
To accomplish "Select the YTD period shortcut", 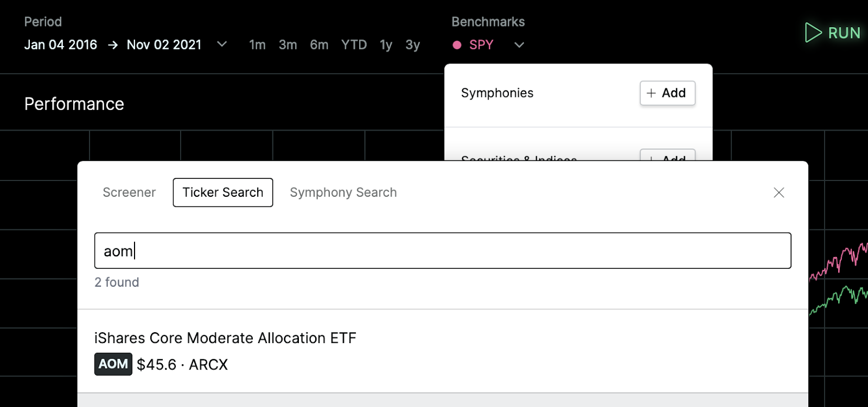I will (x=354, y=45).
